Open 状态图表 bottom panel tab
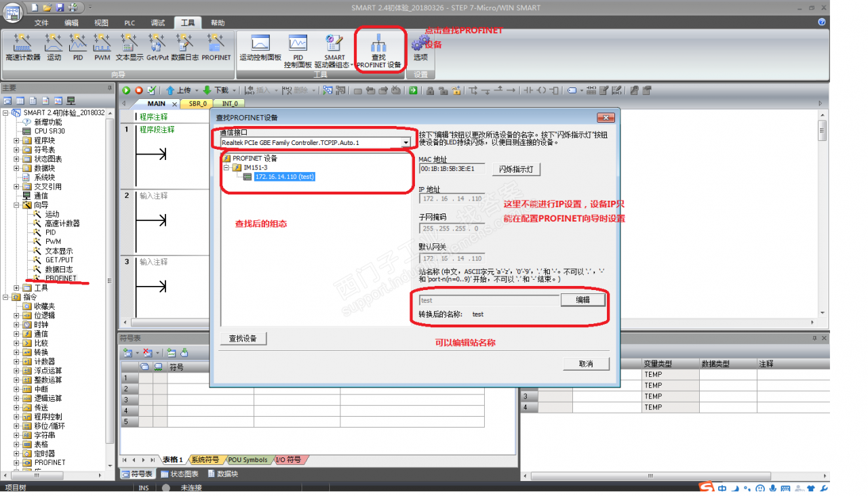 (x=179, y=474)
